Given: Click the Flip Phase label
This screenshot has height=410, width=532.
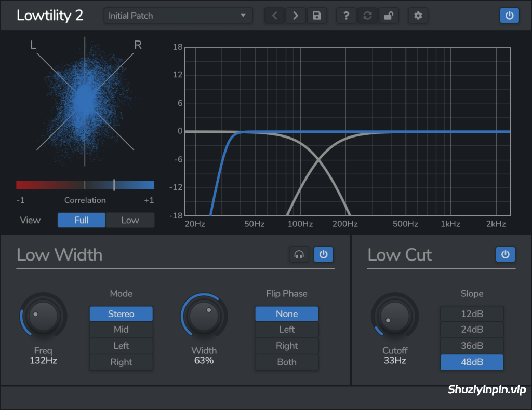Looking at the screenshot, I should (x=287, y=293).
